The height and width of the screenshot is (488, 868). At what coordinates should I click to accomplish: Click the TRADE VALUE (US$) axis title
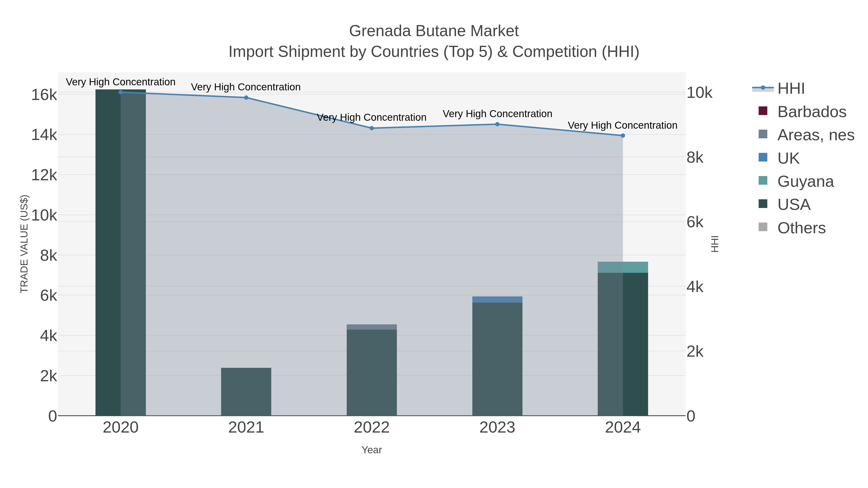(x=24, y=244)
